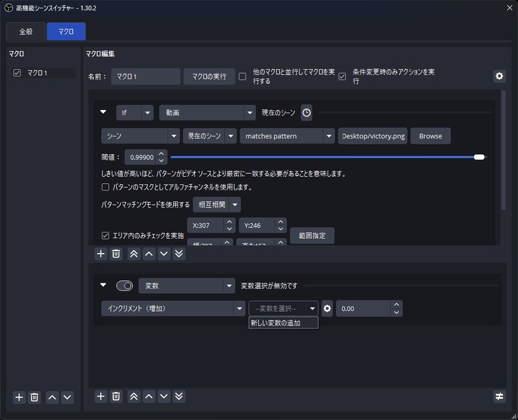The width and height of the screenshot is (518, 420).
Task: Open the 変数を選択 variable dropdown
Action: (x=284, y=309)
